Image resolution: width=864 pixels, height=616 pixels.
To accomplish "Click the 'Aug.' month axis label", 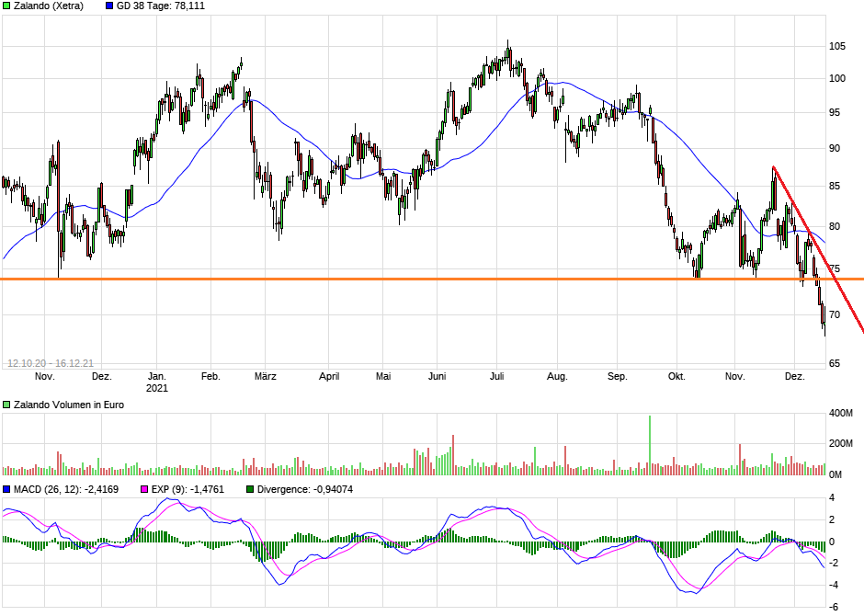I will [x=557, y=377].
